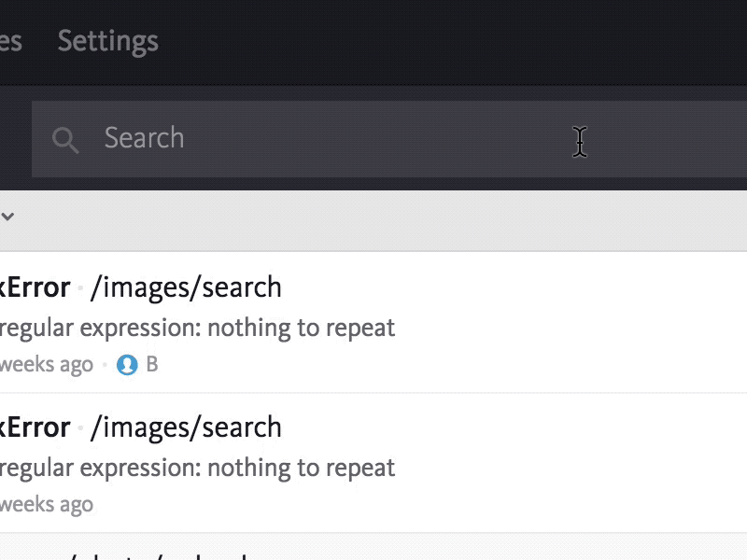Open the Settings menu
This screenshot has height=560, width=747.
click(x=107, y=40)
